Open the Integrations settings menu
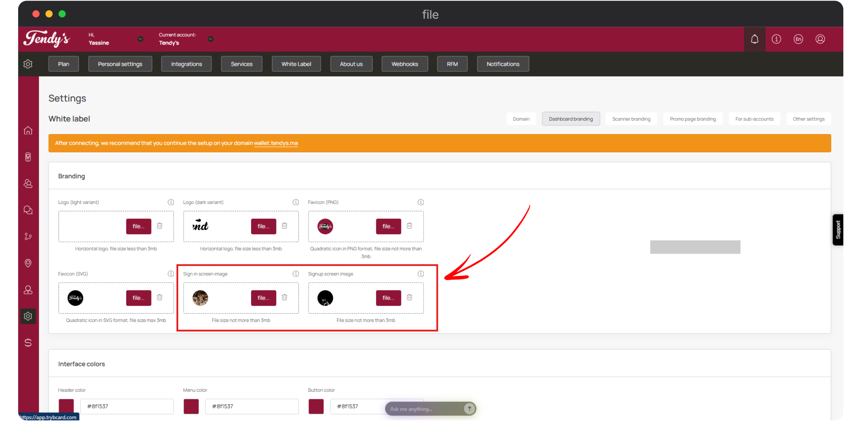 point(186,64)
